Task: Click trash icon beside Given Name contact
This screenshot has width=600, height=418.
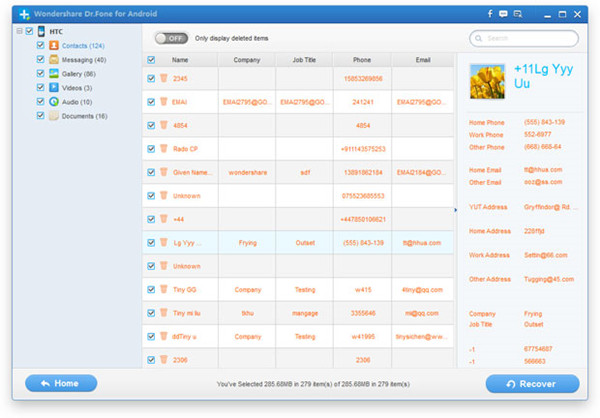Action: coord(163,172)
